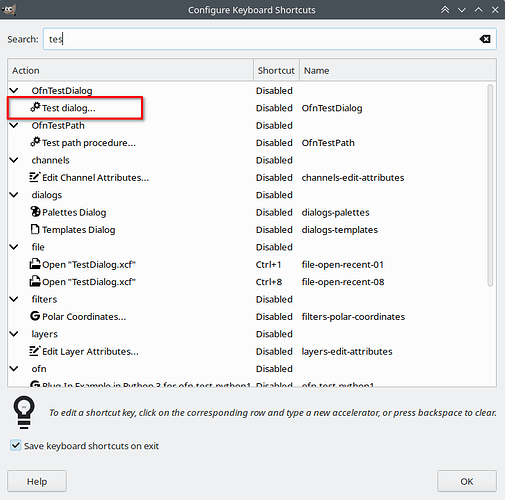Clear the search field with backspace icon
Screen dimensions: 505x500
coord(485,39)
